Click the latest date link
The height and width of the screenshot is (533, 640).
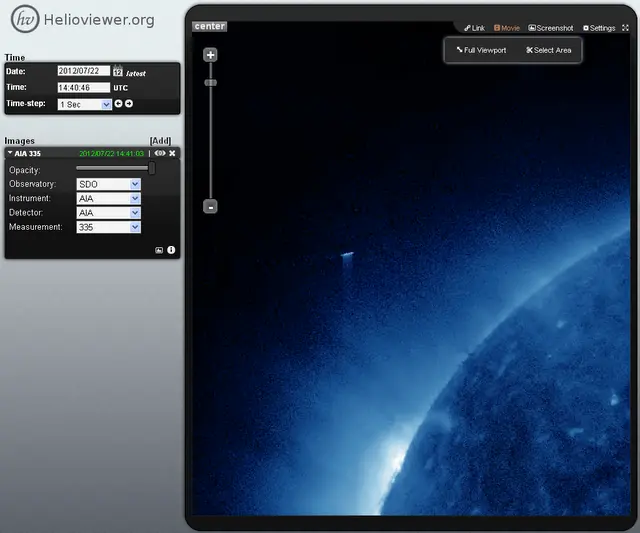136,73
